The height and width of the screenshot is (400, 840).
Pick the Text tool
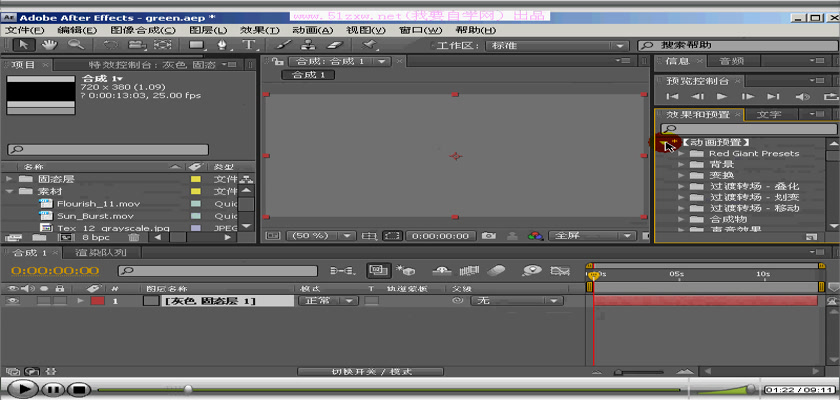(247, 45)
